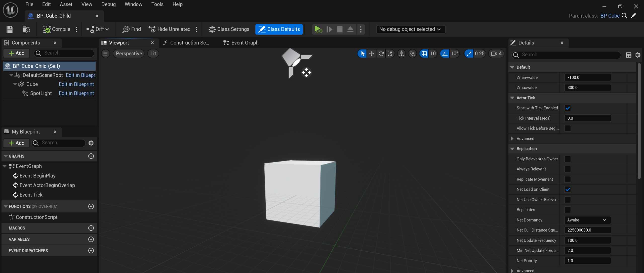Viewport: 644px width, 273px height.
Task: Open the Diff dropdown
Action: click(98, 29)
